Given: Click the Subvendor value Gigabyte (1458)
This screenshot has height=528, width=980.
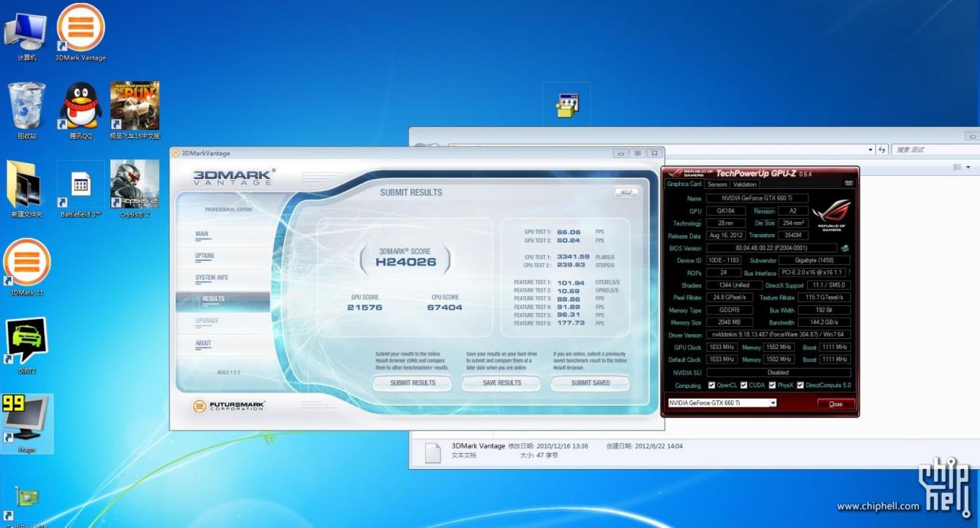Looking at the screenshot, I should (815, 260).
